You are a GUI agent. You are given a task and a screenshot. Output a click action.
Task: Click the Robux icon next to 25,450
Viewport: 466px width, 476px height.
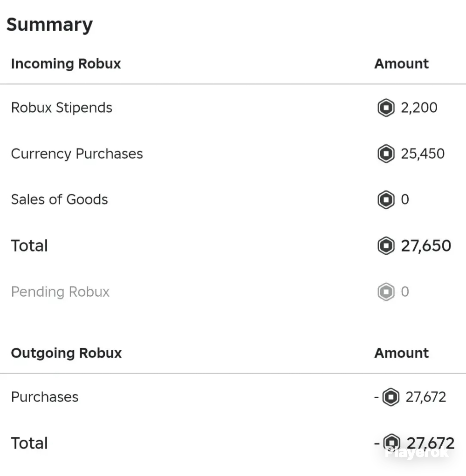click(x=386, y=154)
